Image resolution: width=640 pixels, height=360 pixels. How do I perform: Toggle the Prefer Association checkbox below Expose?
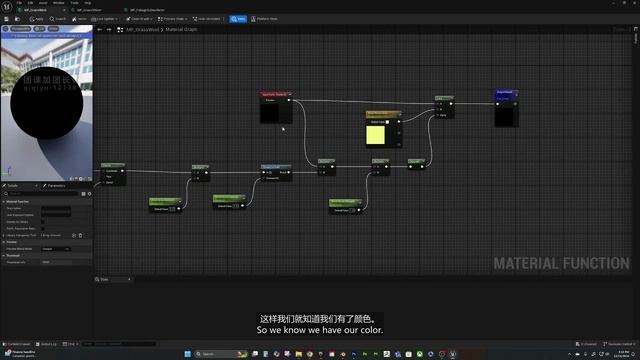[x=42, y=229]
